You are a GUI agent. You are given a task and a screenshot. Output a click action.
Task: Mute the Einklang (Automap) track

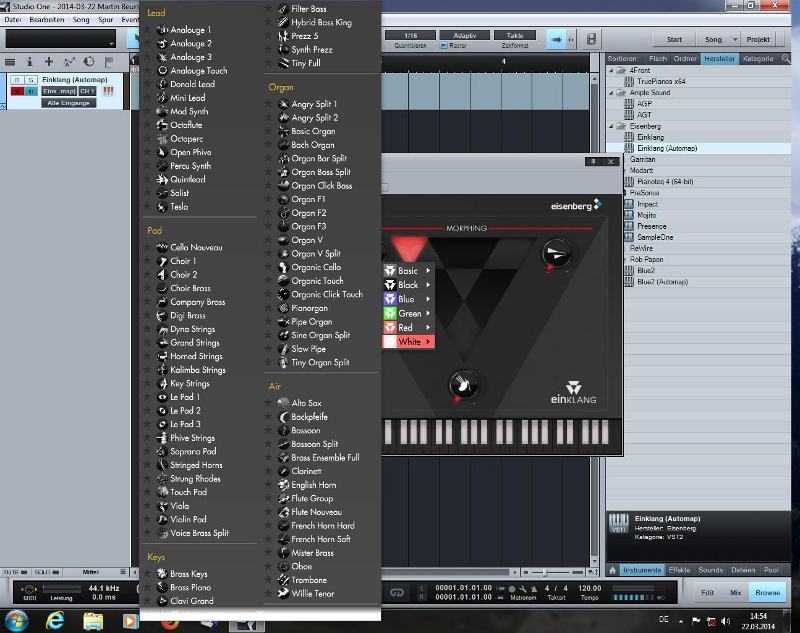[x=17, y=80]
